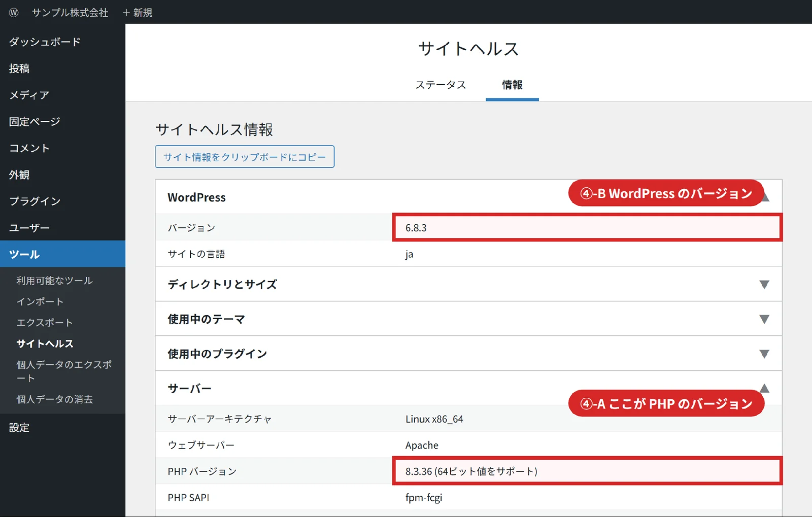
Task: Click Apache web server value
Action: 422,445
